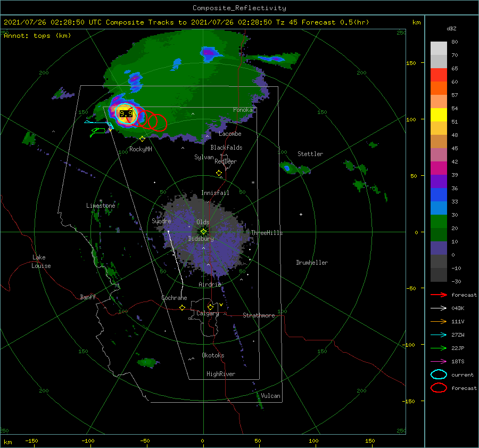Click the Strathmore label
This screenshot has width=479, height=448.
259,315
